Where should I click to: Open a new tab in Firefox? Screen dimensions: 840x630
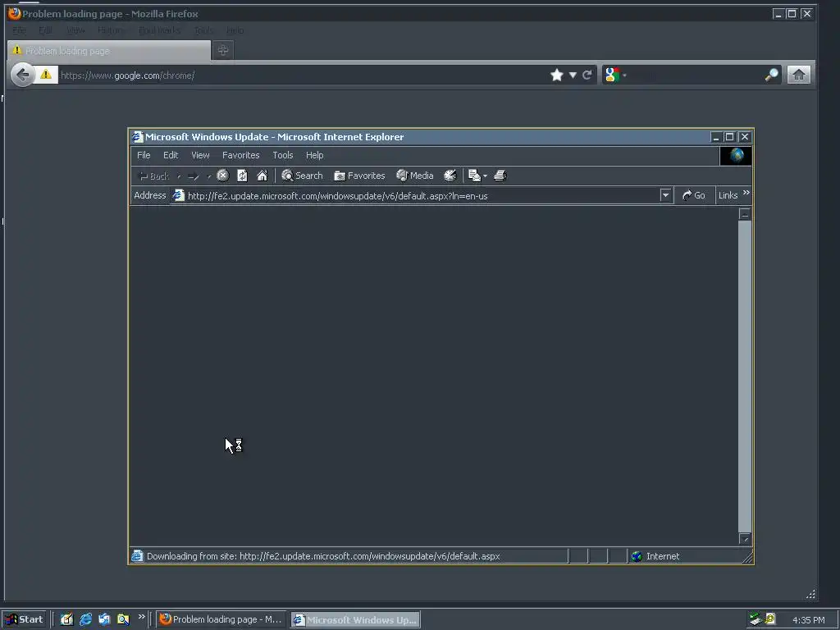(x=223, y=50)
